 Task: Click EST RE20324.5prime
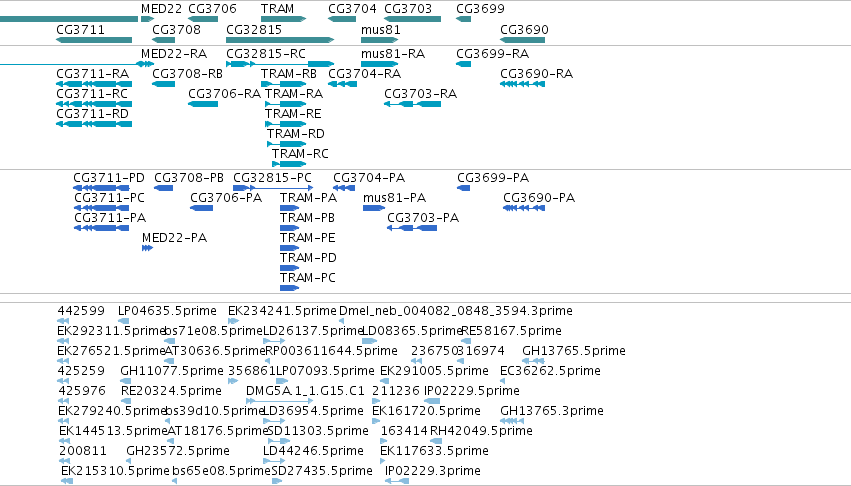[172, 392]
